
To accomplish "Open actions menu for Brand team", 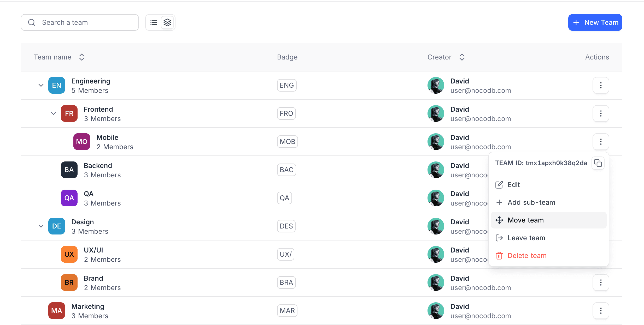I will (x=601, y=282).
